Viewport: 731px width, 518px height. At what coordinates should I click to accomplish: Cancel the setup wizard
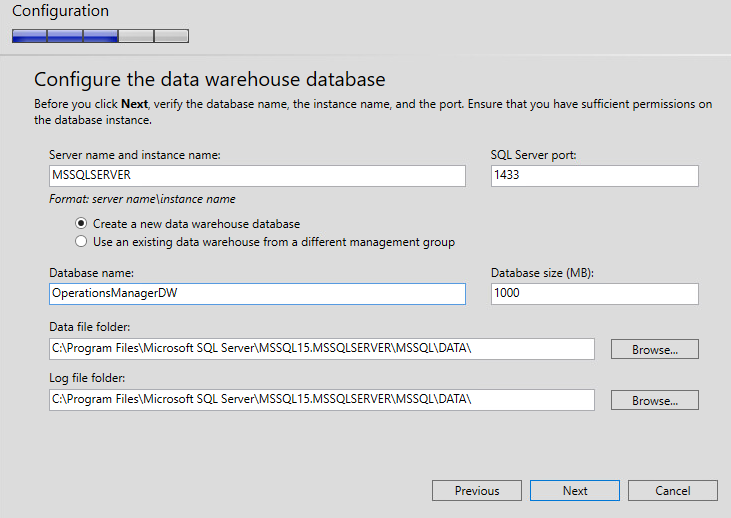[673, 490]
